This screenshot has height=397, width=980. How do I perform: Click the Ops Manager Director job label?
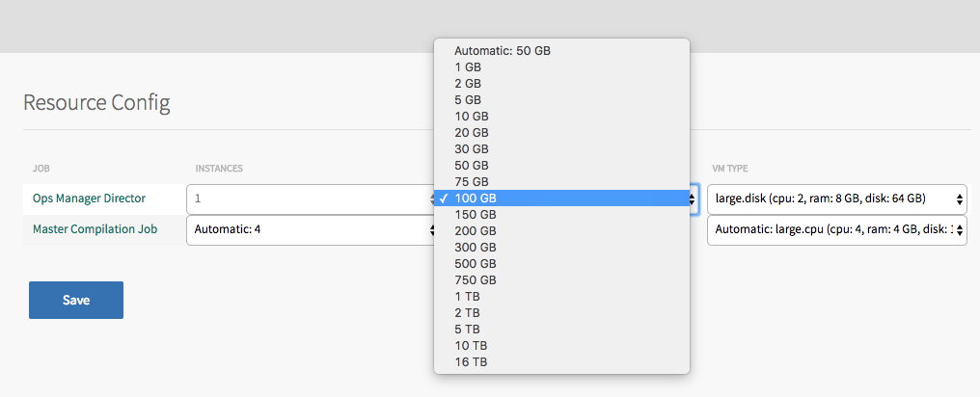coord(89,198)
